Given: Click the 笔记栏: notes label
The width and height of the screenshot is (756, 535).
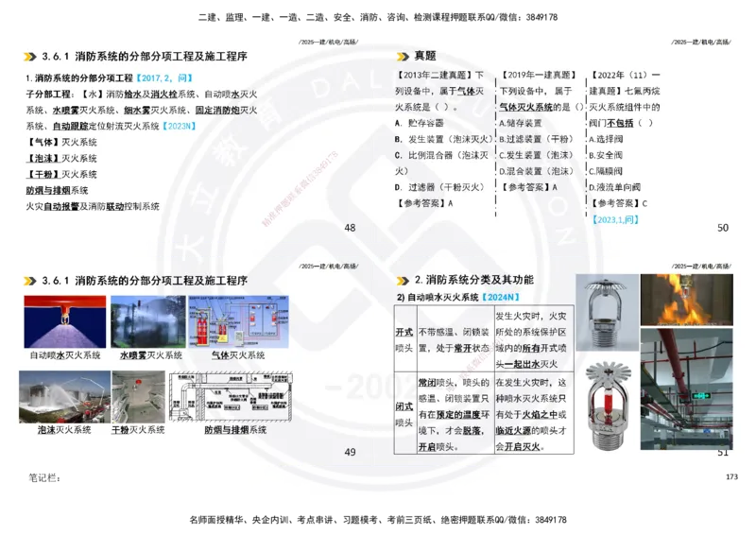Looking at the screenshot, I should point(44,478).
